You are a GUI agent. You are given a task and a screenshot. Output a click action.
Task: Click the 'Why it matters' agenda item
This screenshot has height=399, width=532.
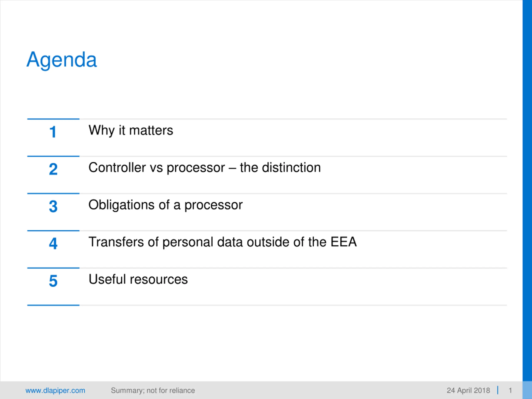coord(131,131)
